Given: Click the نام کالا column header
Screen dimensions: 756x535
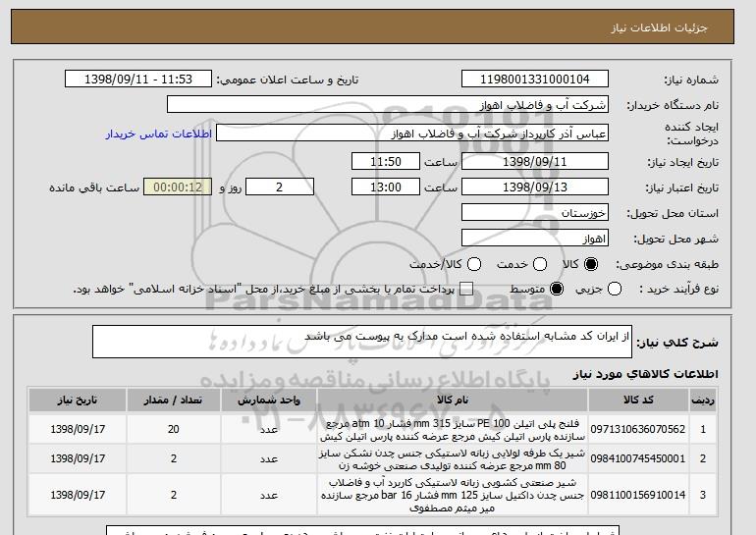Looking at the screenshot, I should [x=453, y=401].
